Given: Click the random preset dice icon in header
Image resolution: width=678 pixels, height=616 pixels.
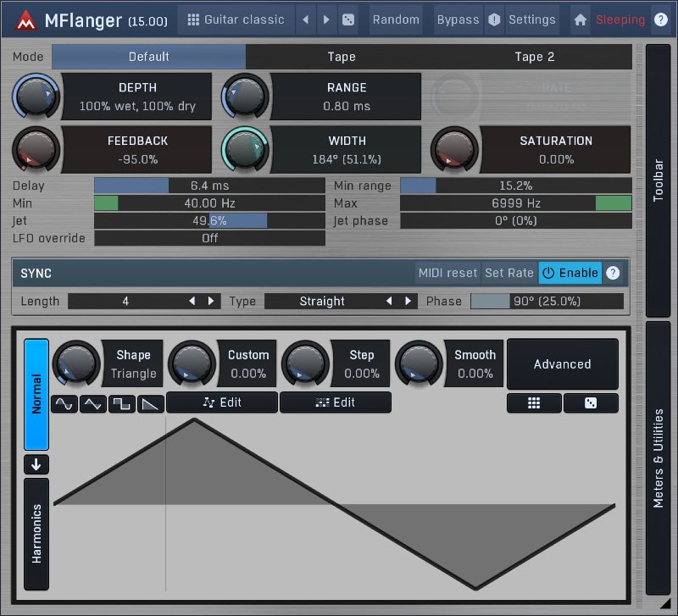Looking at the screenshot, I should (348, 19).
